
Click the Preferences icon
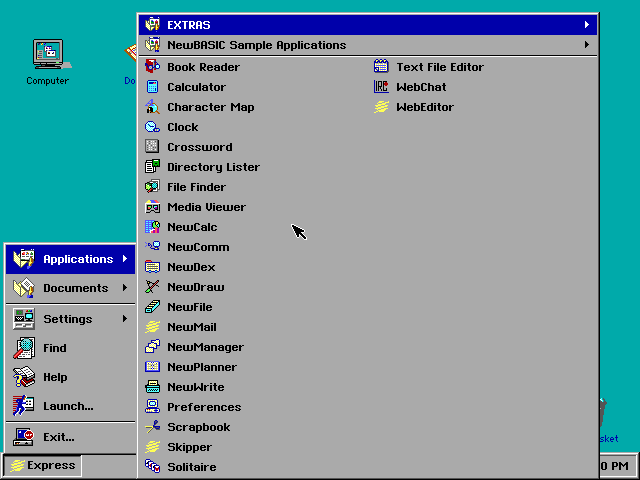(x=152, y=407)
